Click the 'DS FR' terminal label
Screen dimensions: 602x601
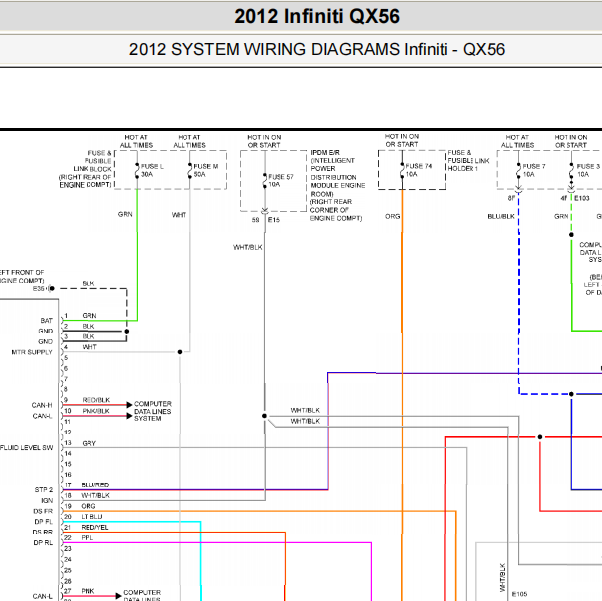pos(43,512)
